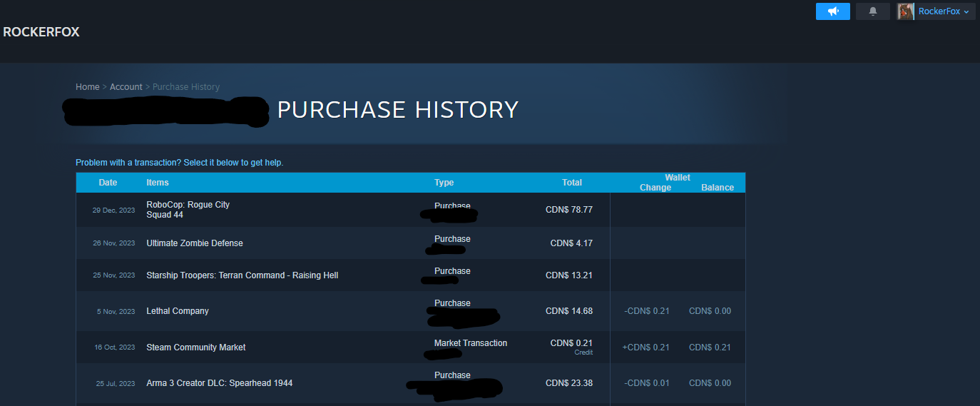The width and height of the screenshot is (980, 406).
Task: Click the Problem with a transaction help text
Action: pos(180,163)
